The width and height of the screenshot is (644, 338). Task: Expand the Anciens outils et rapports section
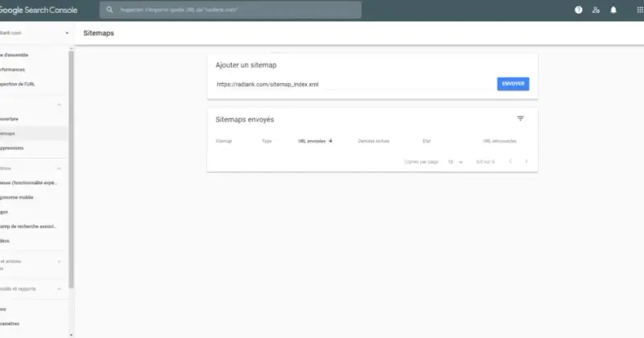coord(59,289)
